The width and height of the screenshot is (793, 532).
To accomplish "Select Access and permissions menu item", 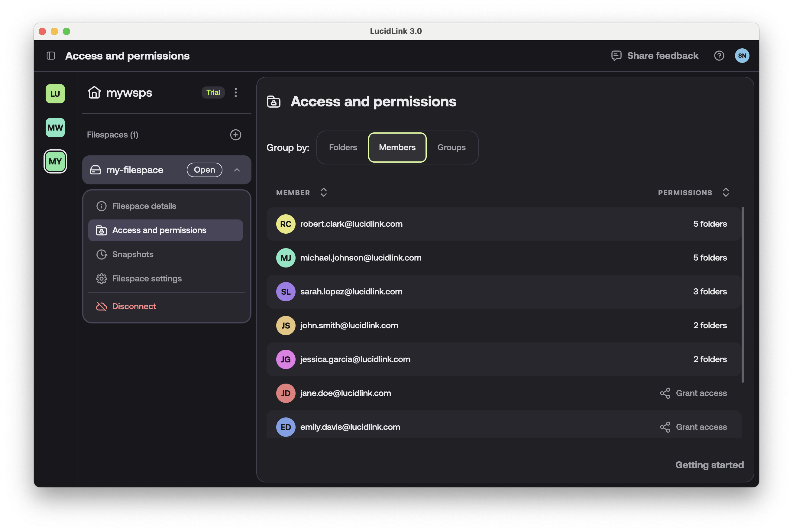I will [x=166, y=230].
